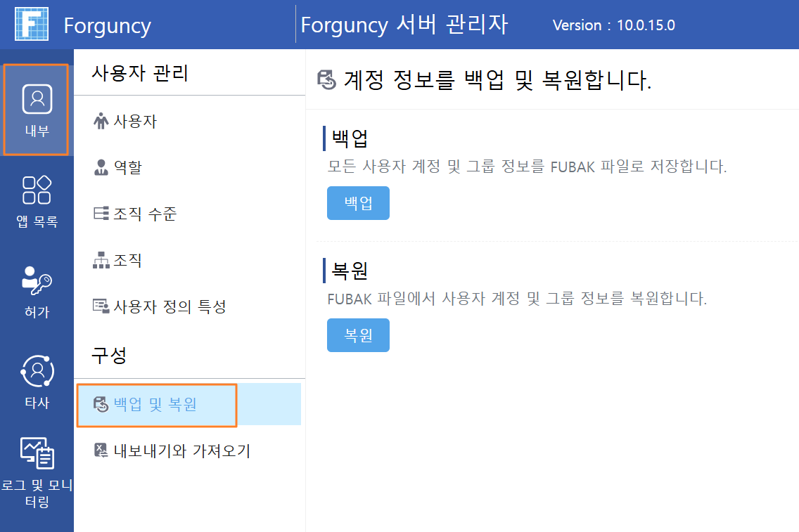Screen dimensions: 799x532
Task: Select 사용자 menu item
Action: click(190, 121)
